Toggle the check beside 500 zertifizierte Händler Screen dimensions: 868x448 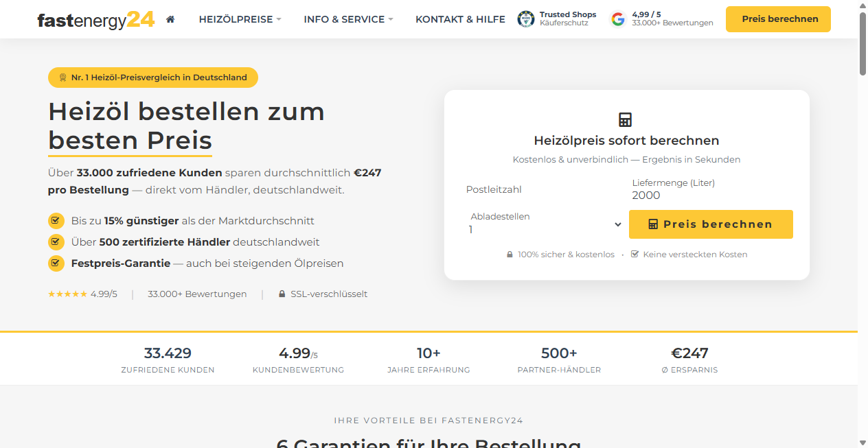click(x=56, y=242)
